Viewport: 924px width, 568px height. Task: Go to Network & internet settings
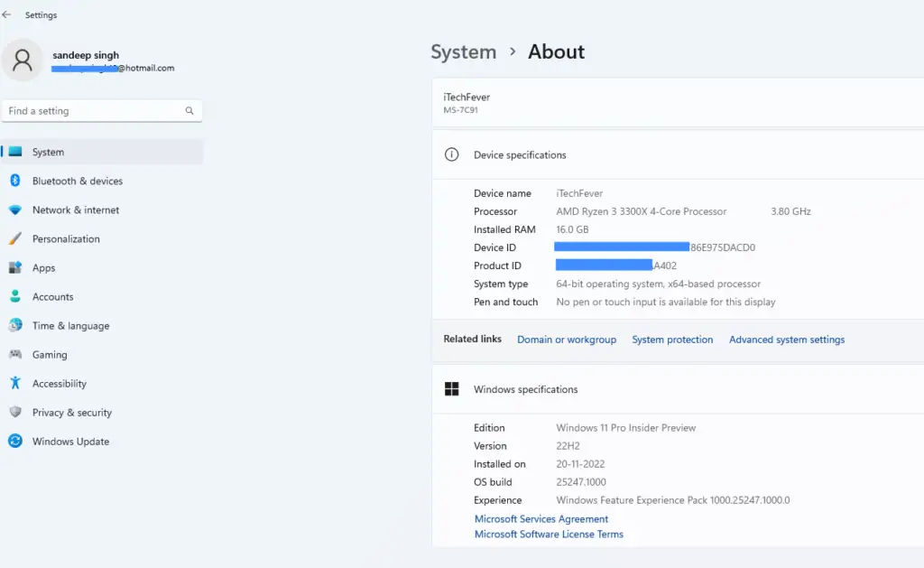[103, 210]
